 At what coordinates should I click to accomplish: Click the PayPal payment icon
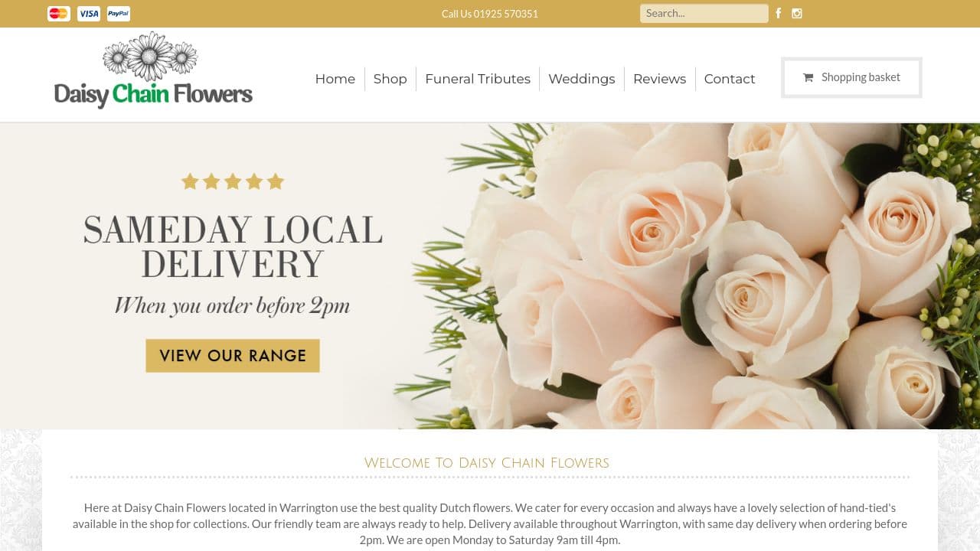coord(119,14)
